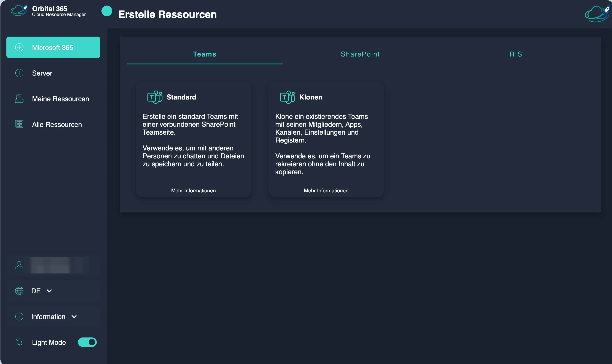Image resolution: width=612 pixels, height=364 pixels.
Task: Click the DE language label
Action: pyautogui.click(x=36, y=291)
